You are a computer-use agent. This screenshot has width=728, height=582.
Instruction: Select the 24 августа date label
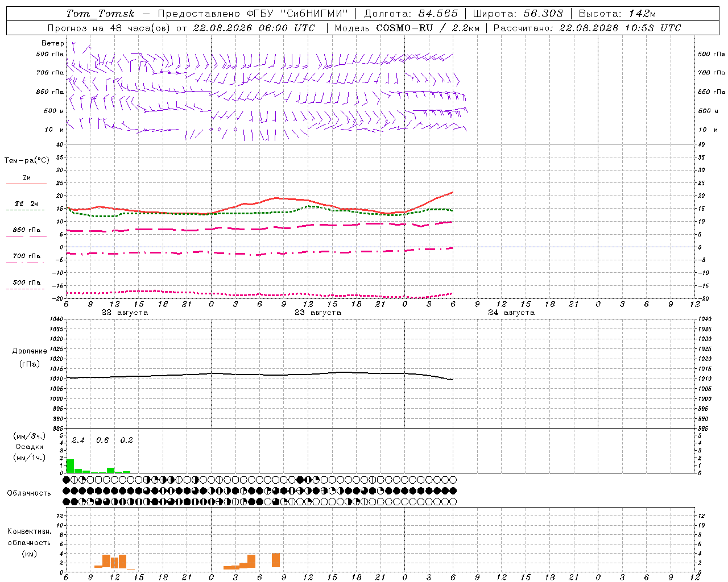point(511,313)
